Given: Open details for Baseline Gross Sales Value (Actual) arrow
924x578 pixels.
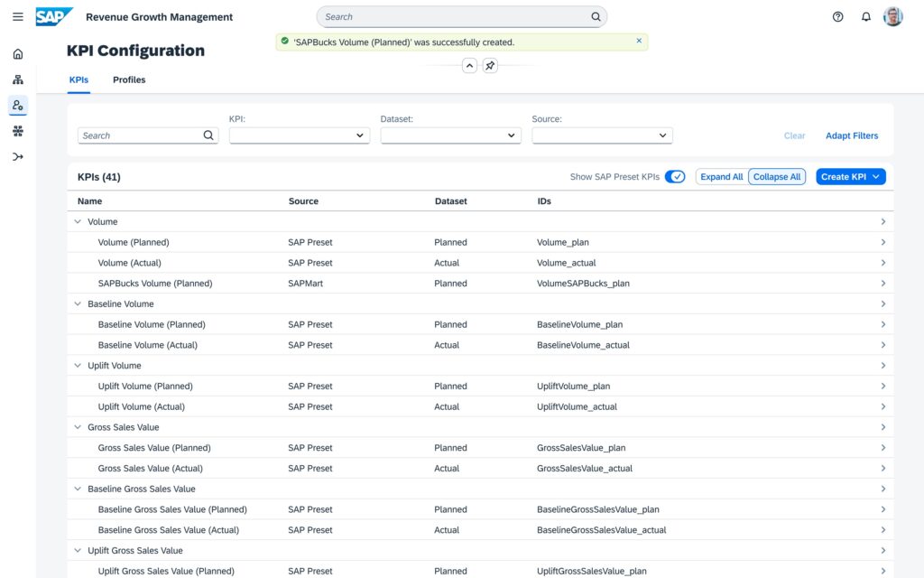Looking at the screenshot, I should point(882,529).
